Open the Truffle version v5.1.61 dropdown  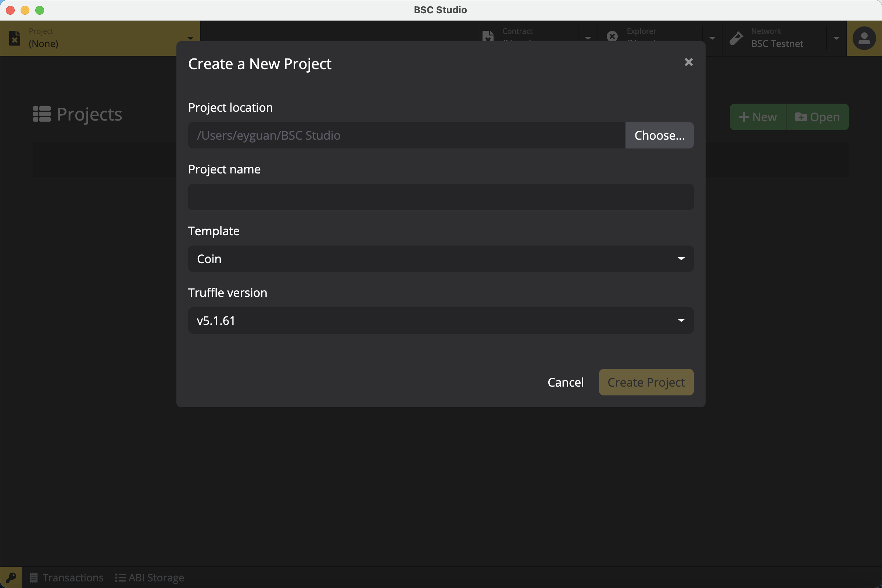pyautogui.click(x=441, y=320)
